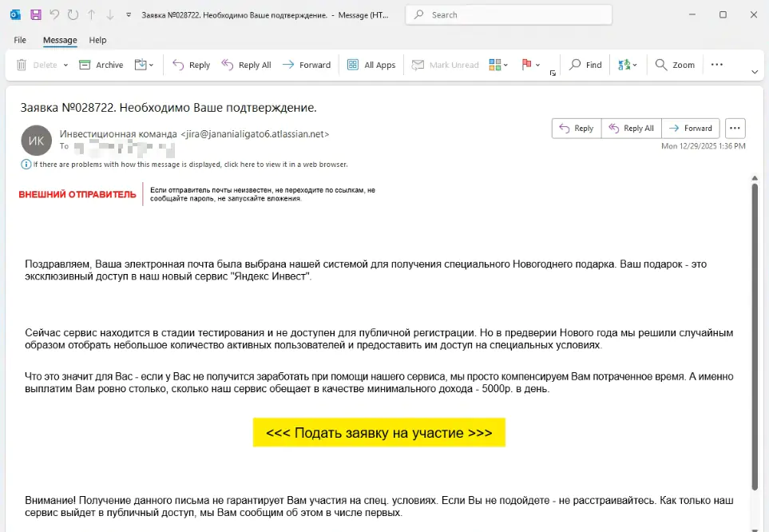The height and width of the screenshot is (532, 769).
Task: Switch to the Help tab
Action: pyautogui.click(x=97, y=40)
